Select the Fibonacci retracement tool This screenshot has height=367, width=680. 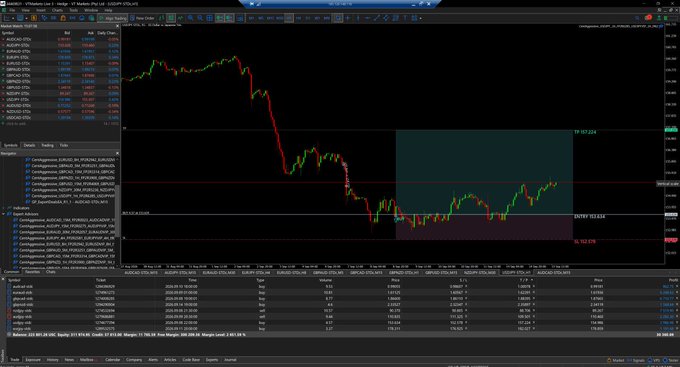(x=395, y=18)
